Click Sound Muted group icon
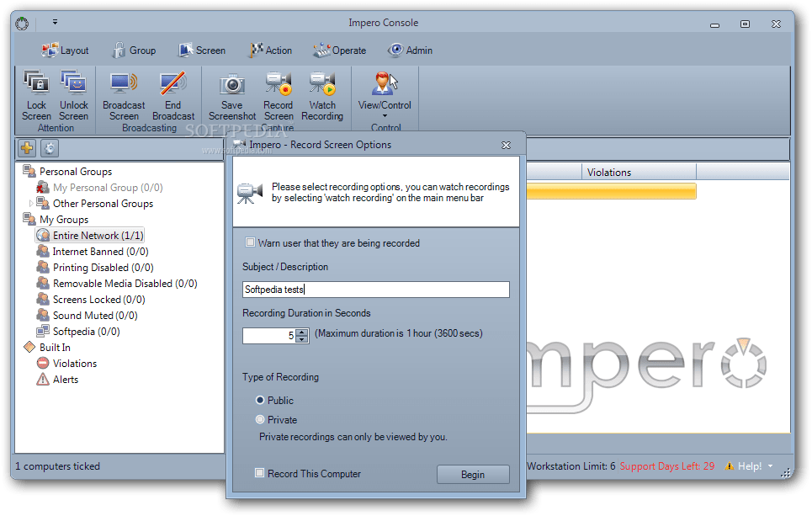 43,315
